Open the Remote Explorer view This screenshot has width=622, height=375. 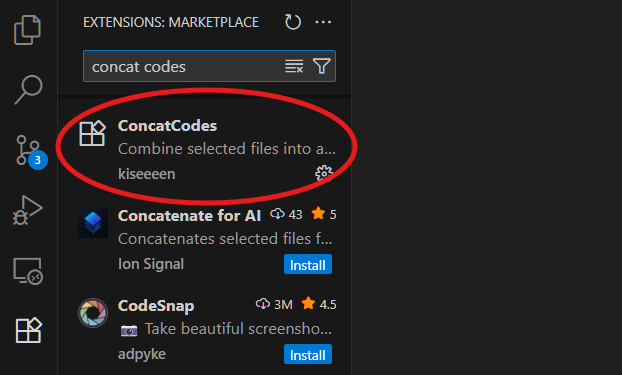coord(28,271)
